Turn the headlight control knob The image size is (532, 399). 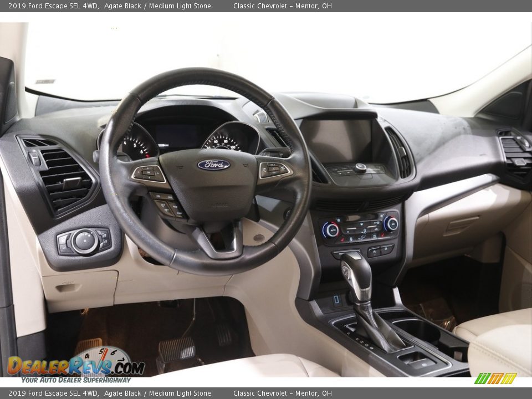tap(85, 242)
